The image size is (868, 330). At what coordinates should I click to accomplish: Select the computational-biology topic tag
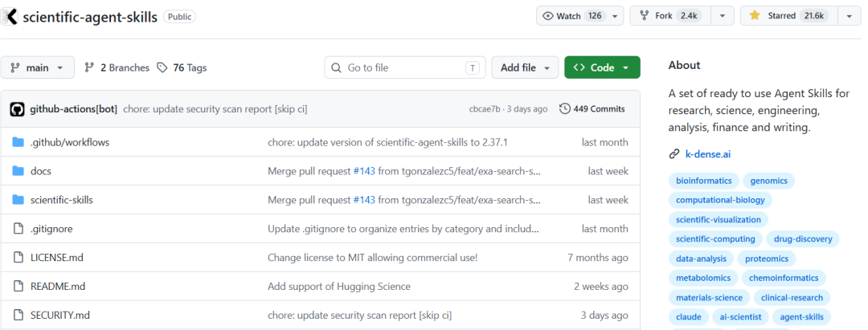720,200
